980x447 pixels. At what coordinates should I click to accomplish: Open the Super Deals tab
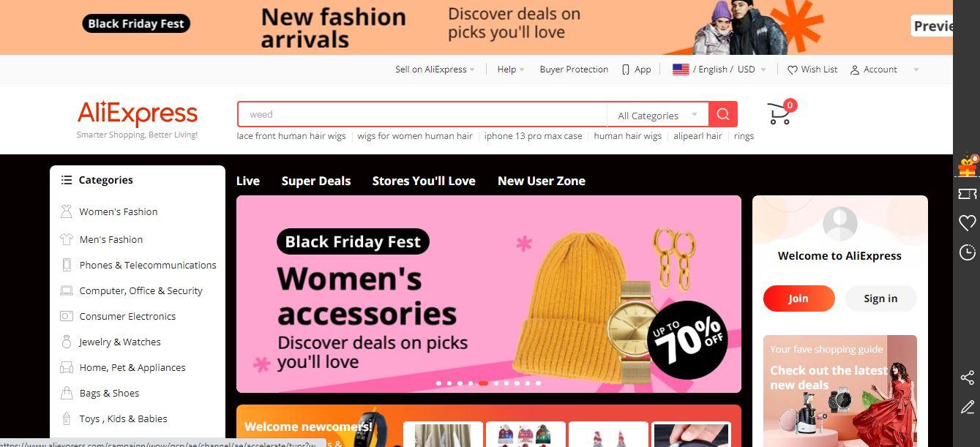(x=316, y=181)
